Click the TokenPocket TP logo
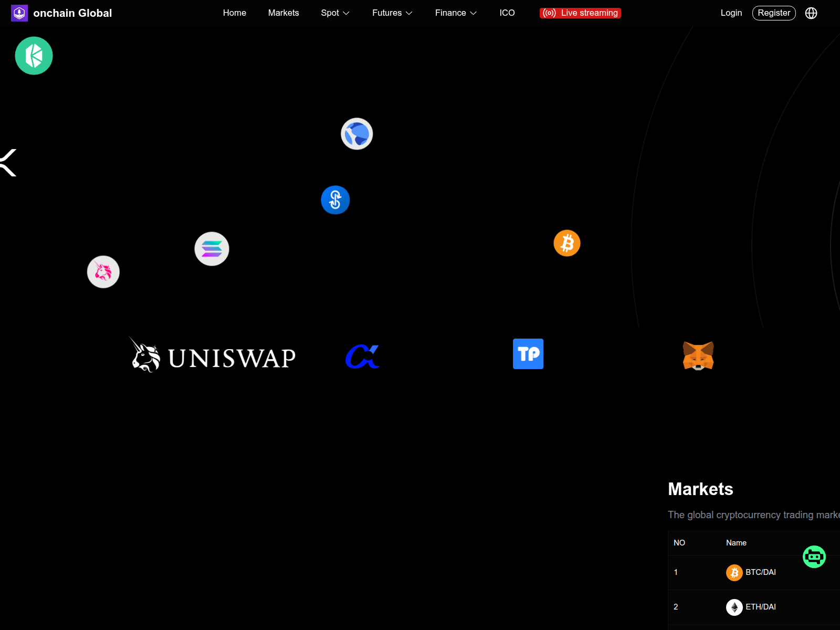The image size is (840, 630). [x=528, y=354]
